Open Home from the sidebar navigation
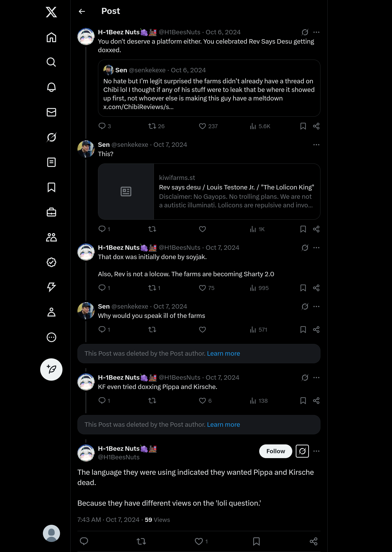Screen dimensions: 392x552 tap(51, 37)
